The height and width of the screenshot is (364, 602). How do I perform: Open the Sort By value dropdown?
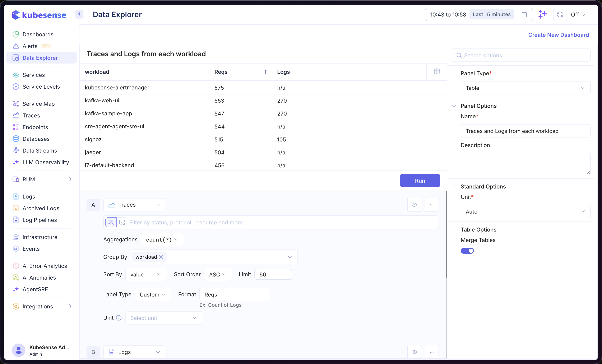pyautogui.click(x=146, y=274)
